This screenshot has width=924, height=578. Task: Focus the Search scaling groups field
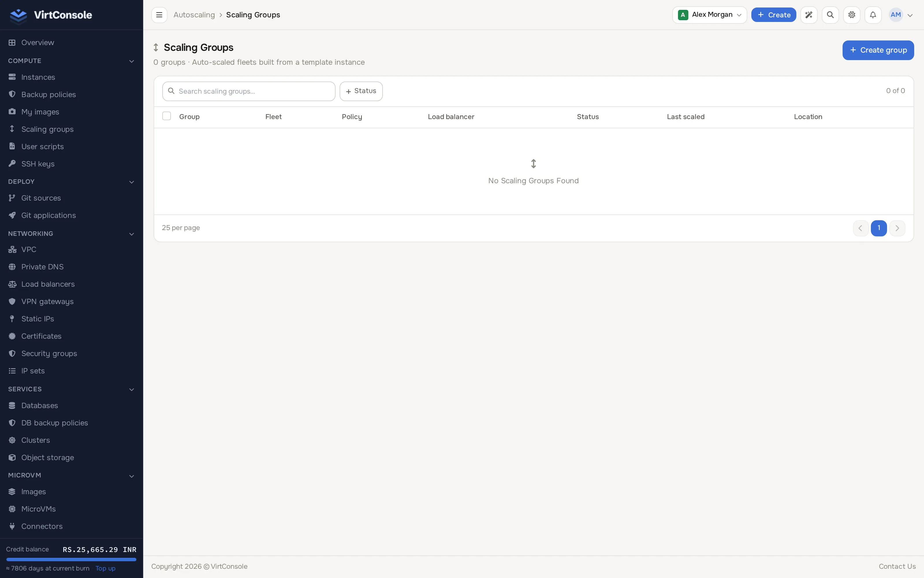[249, 91]
